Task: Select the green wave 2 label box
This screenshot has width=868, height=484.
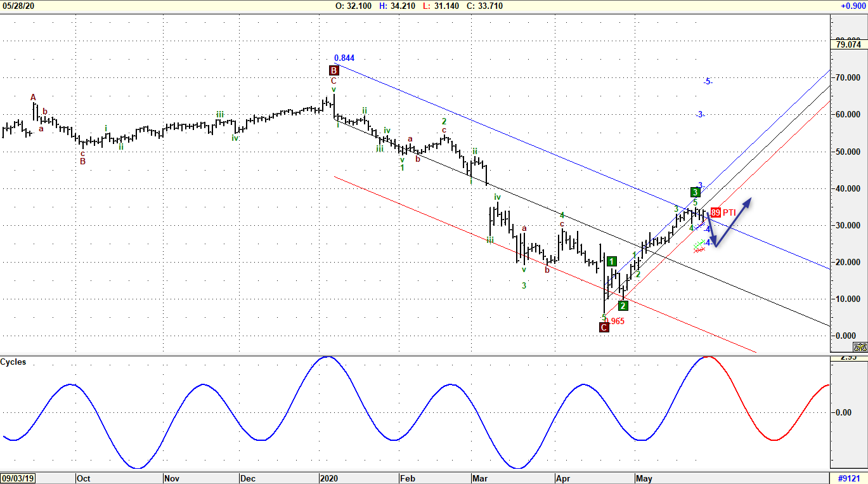Action: [x=622, y=304]
